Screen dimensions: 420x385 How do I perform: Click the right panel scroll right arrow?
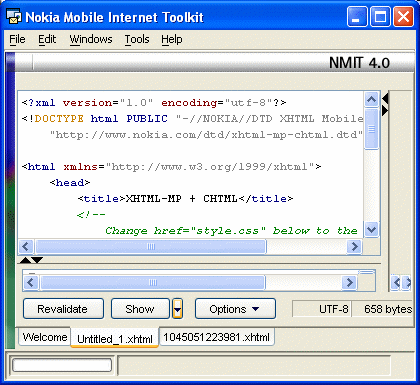tap(407, 283)
